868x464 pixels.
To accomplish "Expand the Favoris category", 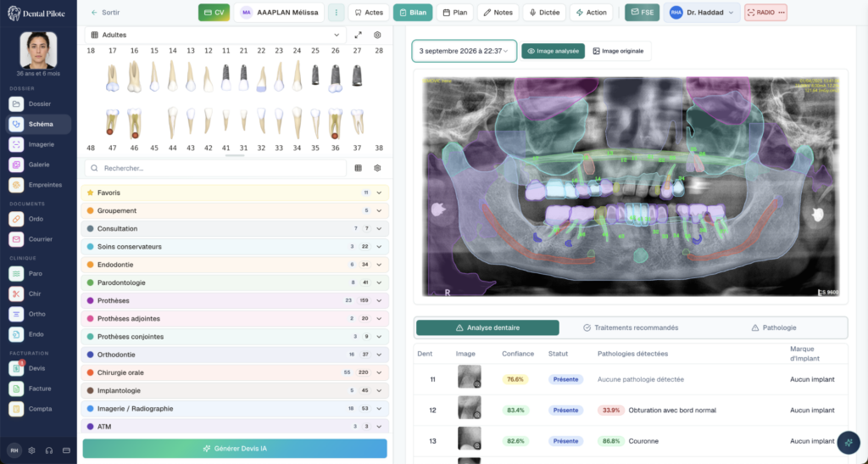I will [x=235, y=193].
